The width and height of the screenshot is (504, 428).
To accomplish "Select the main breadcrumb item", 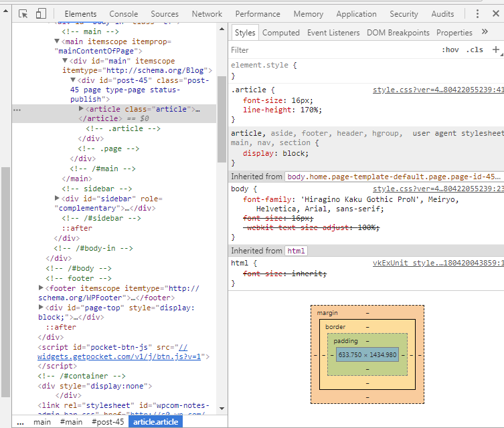I will pyautogui.click(x=42, y=422).
